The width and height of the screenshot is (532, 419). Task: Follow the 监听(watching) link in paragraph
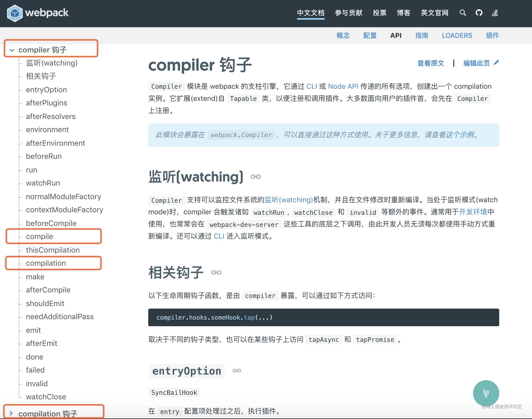pos(289,200)
